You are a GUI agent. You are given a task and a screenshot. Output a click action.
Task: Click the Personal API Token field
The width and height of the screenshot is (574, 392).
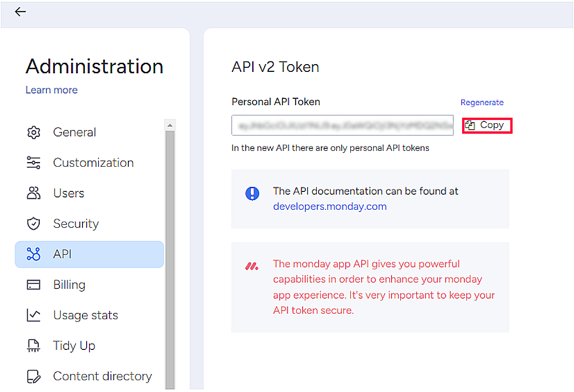click(342, 125)
